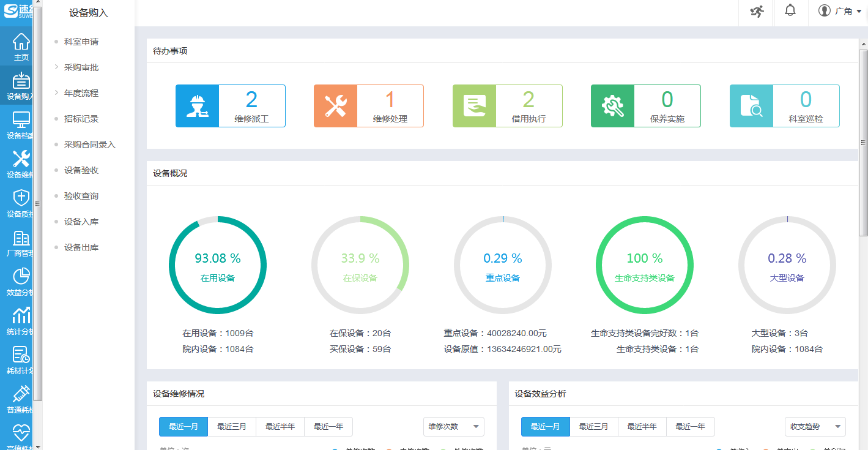This screenshot has height=450, width=868.
Task: Open the notification bell icon
Action: pos(790,10)
